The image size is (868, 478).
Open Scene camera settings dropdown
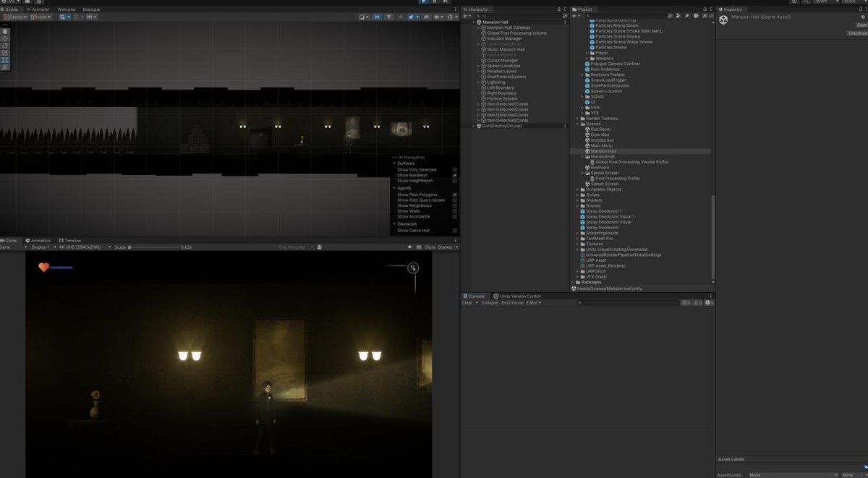(x=438, y=17)
